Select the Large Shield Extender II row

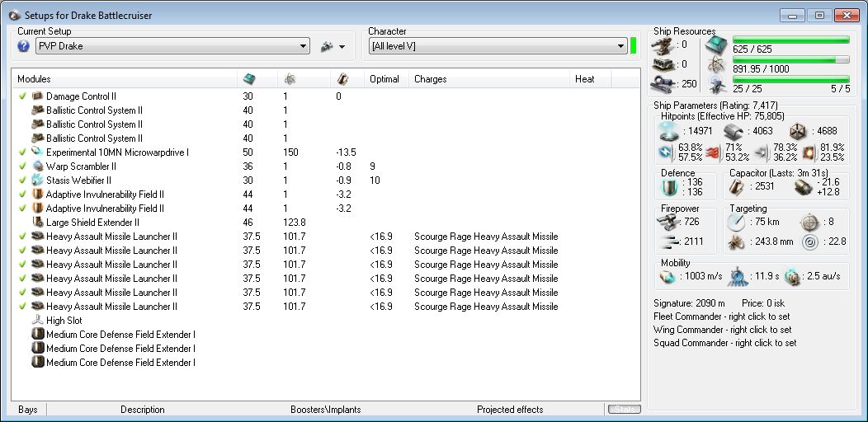[325, 223]
